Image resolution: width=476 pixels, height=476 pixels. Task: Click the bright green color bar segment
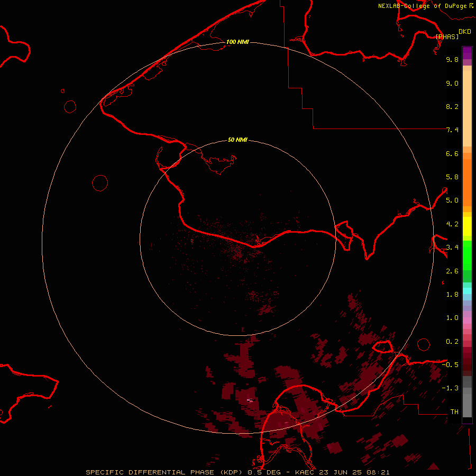(x=467, y=255)
